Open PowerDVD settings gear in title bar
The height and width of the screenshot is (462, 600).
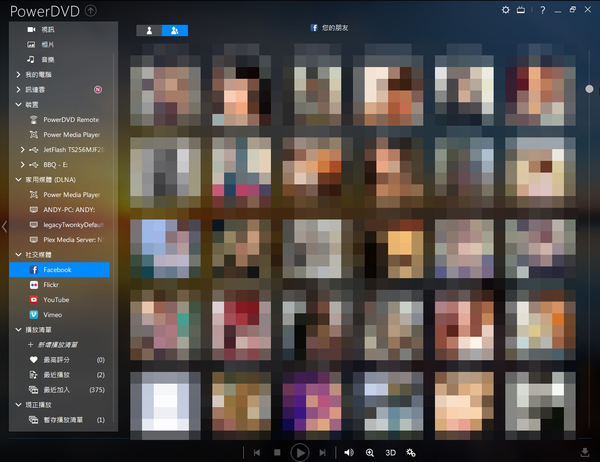[506, 10]
